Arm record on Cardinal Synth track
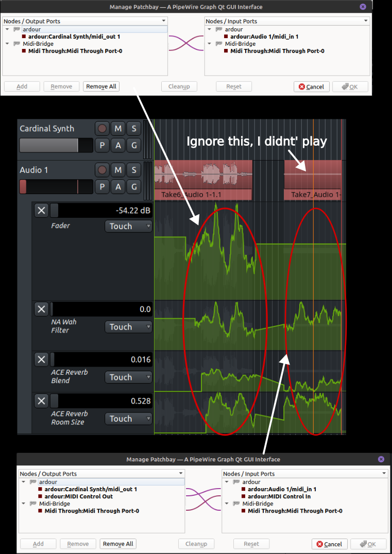 pyautogui.click(x=103, y=128)
